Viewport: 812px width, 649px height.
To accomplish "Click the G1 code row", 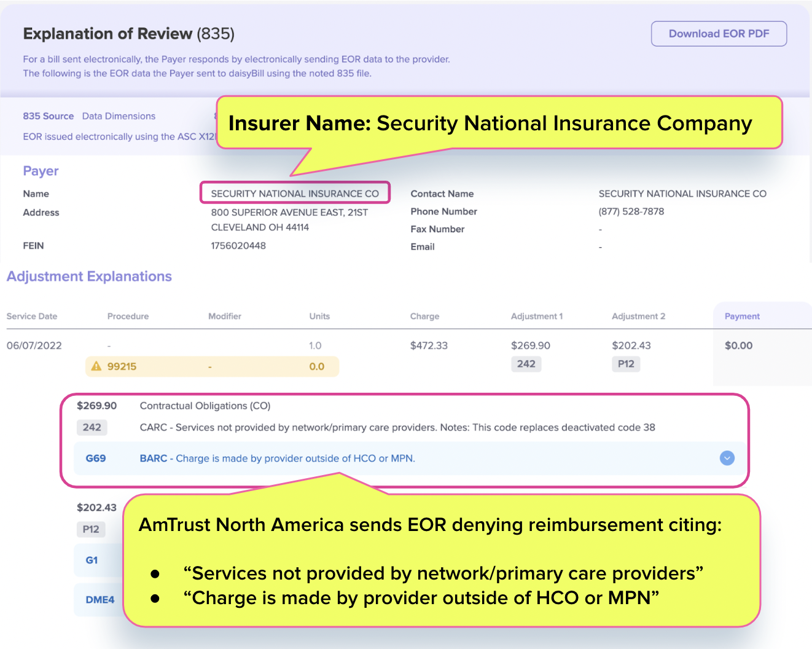I will click(92, 560).
